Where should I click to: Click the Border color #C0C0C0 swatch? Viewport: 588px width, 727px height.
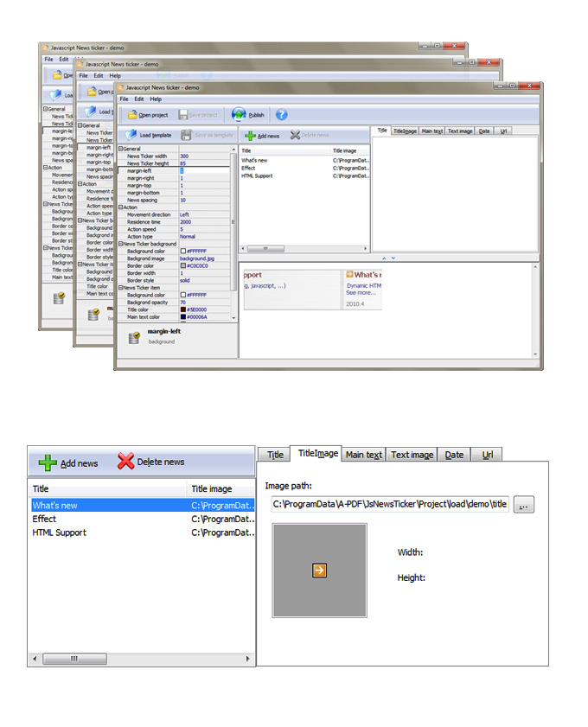pyautogui.click(x=183, y=265)
